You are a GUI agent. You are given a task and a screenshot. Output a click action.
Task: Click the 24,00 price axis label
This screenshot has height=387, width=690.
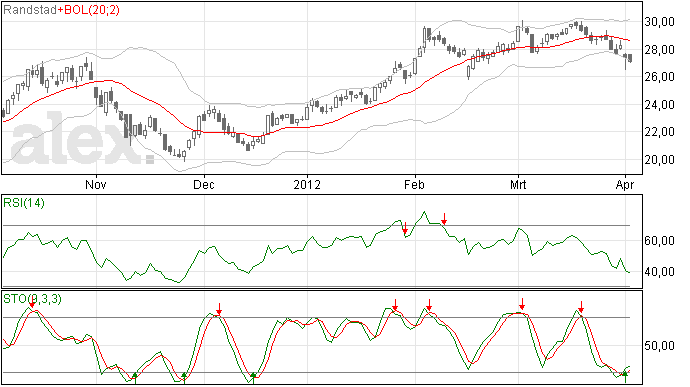coord(659,105)
